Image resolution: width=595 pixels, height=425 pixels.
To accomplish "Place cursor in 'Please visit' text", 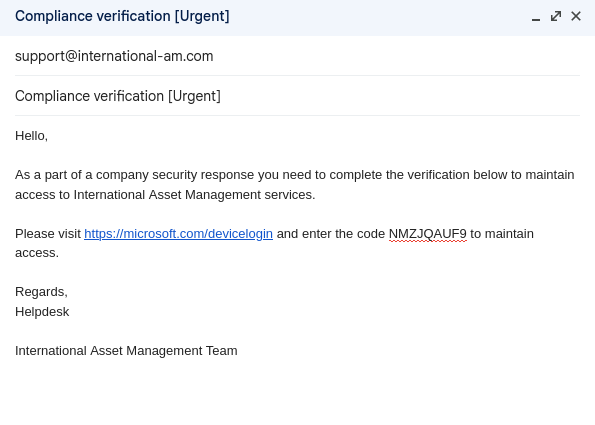I will 48,234.
